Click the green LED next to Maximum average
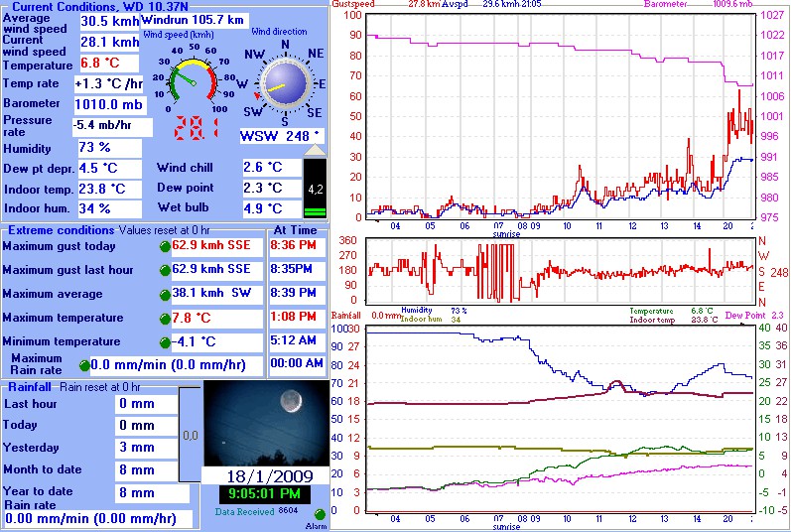This screenshot has height=532, width=791. 165,295
